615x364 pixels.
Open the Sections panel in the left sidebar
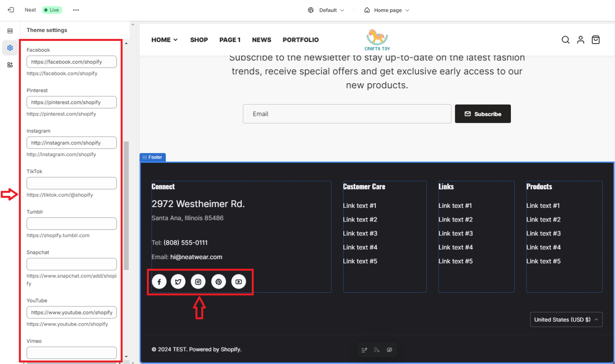pos(10,30)
